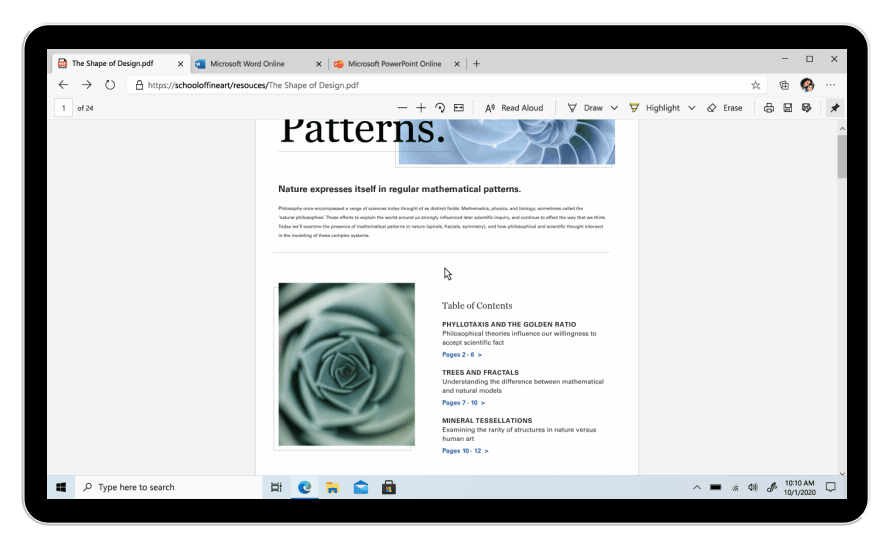This screenshot has width=894, height=540.
Task: Click the fit to page icon
Action: pyautogui.click(x=459, y=108)
